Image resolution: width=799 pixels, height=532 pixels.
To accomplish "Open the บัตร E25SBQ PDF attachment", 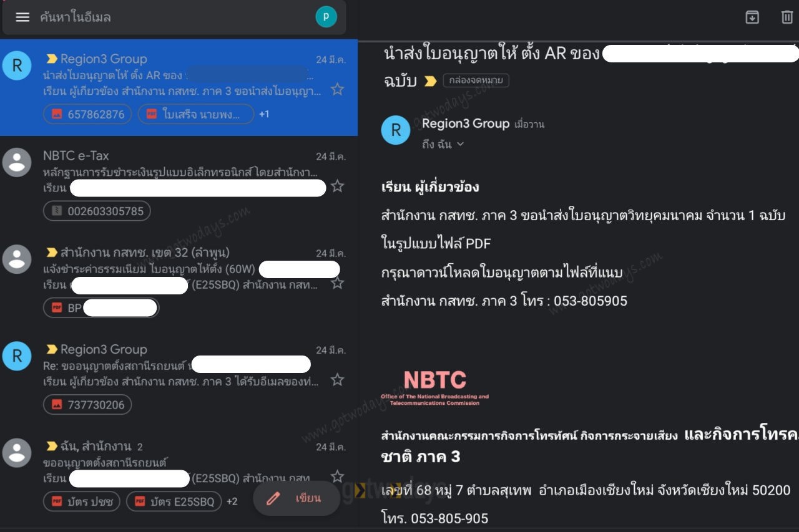I will (174, 501).
